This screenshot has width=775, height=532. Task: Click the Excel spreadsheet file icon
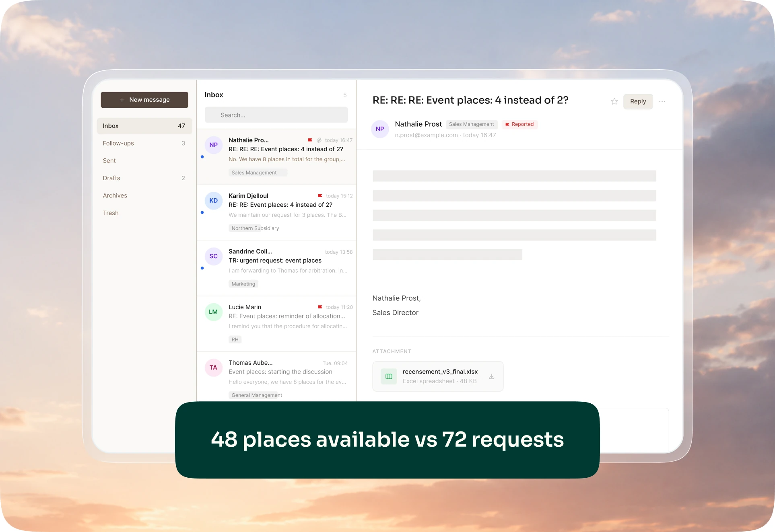click(x=389, y=376)
